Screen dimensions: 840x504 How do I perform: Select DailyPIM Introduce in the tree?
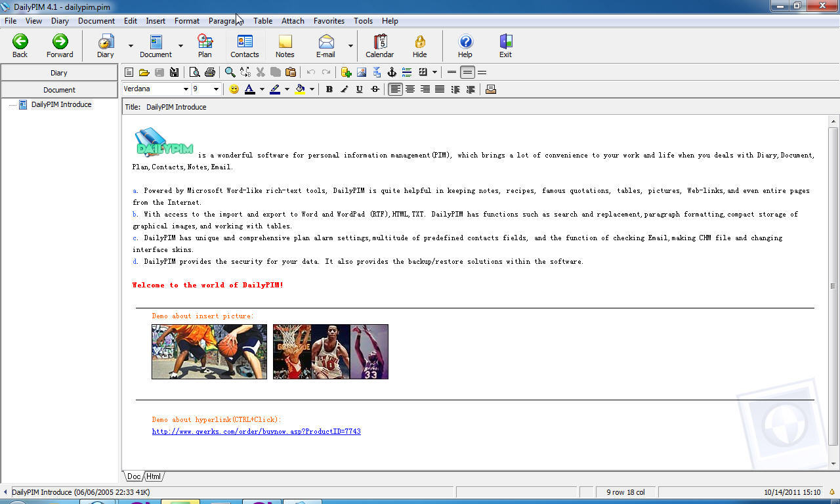click(x=61, y=104)
